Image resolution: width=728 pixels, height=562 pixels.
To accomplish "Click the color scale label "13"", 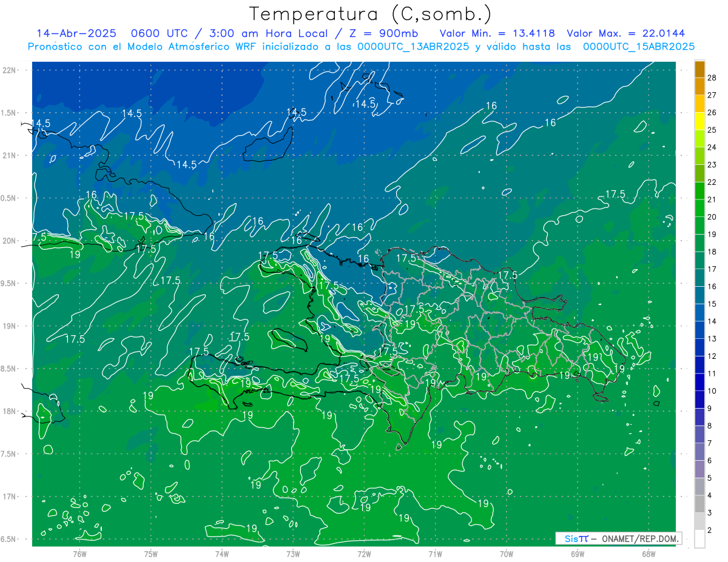I will (x=712, y=338).
